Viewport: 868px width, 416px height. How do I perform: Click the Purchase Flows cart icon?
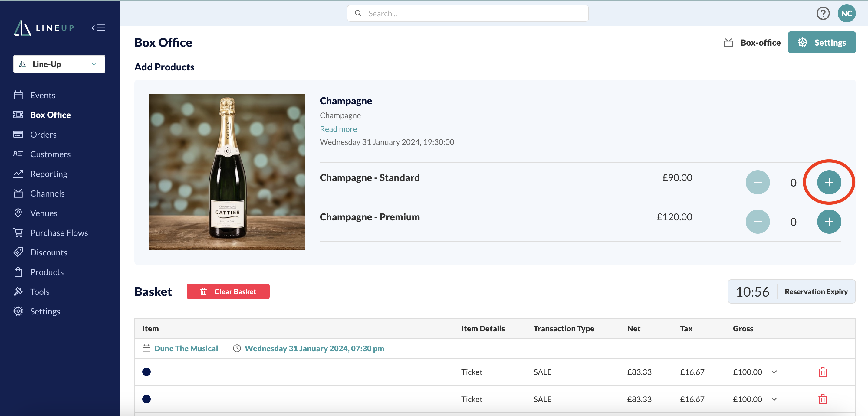[x=18, y=232]
